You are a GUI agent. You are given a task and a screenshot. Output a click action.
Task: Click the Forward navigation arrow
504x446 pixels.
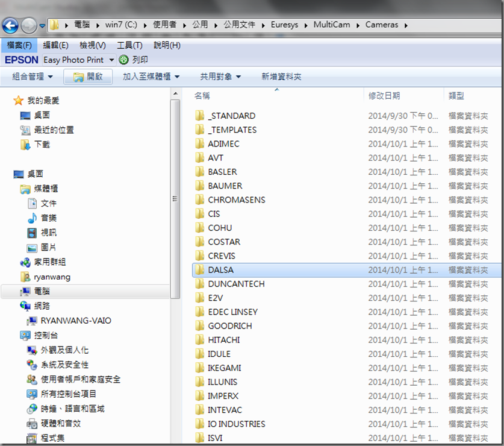pyautogui.click(x=29, y=25)
